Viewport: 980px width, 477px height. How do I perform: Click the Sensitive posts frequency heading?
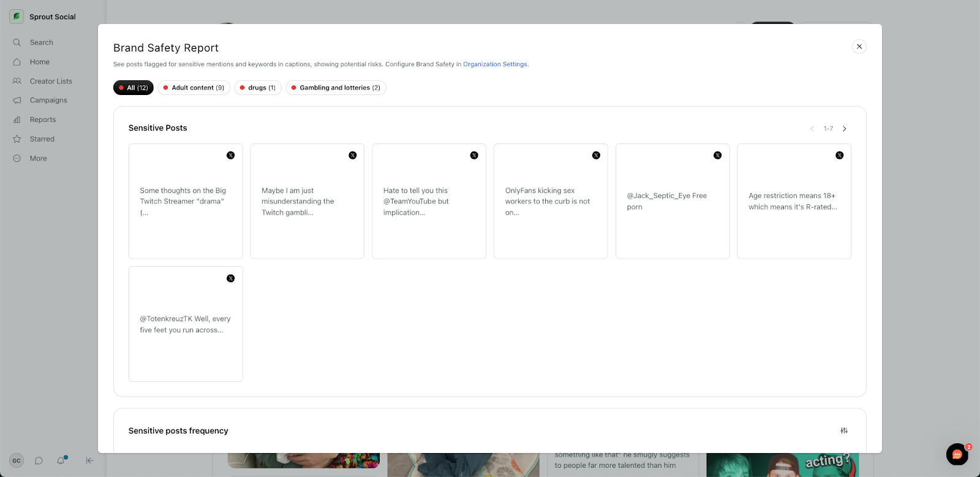(x=178, y=431)
